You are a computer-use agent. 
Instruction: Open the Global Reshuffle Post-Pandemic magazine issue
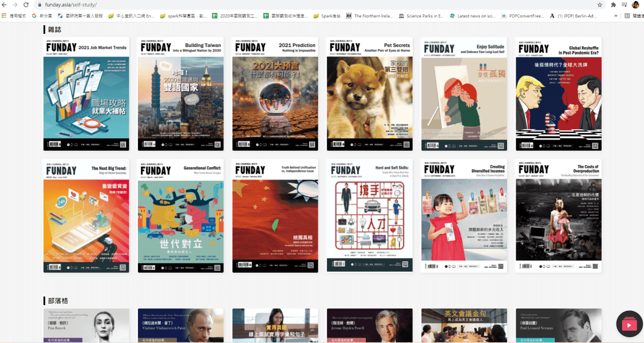[x=559, y=94]
